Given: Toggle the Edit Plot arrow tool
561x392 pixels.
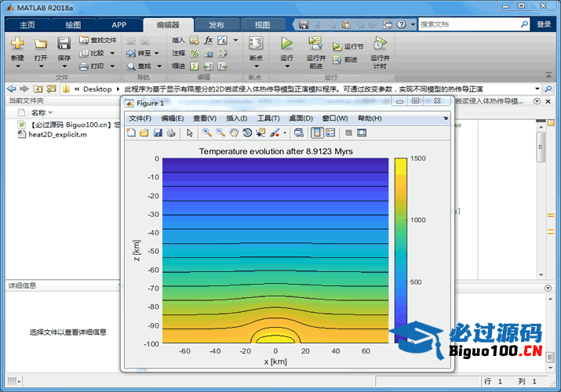Looking at the screenshot, I should (x=189, y=132).
